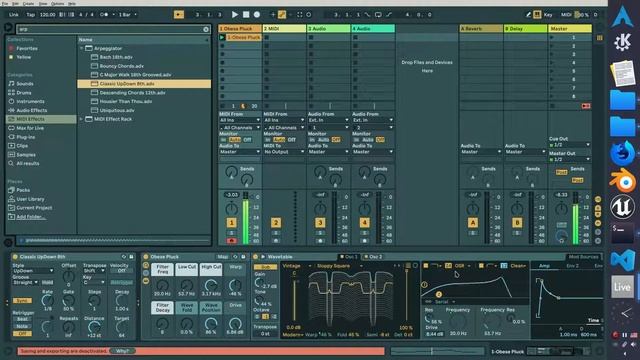Click the Obese Pluck Map button
The width and height of the screenshot is (640, 360).
223,257
